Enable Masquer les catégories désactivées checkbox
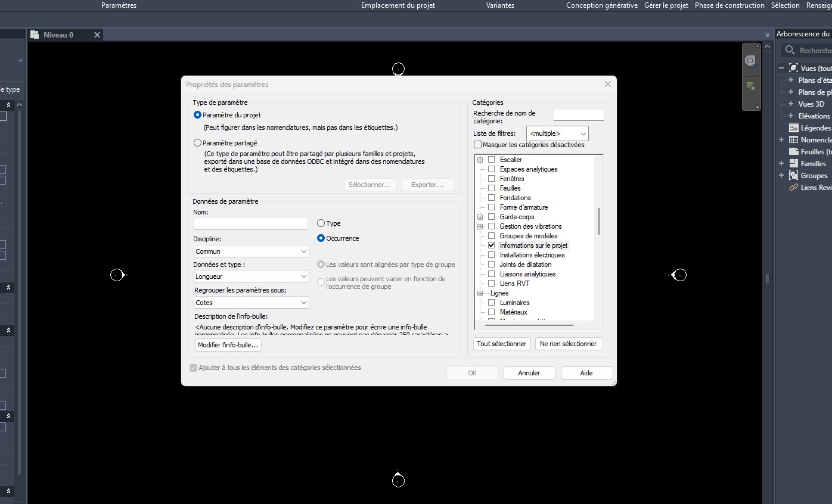The height and width of the screenshot is (504, 832). (478, 145)
